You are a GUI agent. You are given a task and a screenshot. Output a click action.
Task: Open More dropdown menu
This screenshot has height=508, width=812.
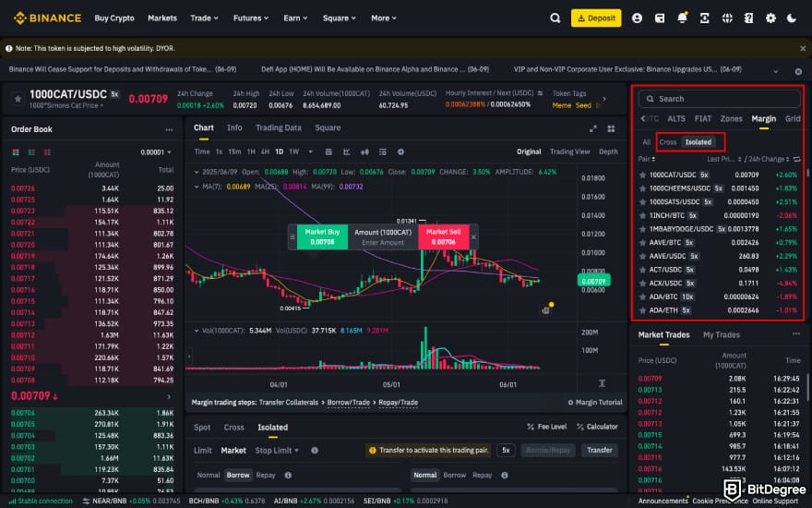click(x=384, y=18)
